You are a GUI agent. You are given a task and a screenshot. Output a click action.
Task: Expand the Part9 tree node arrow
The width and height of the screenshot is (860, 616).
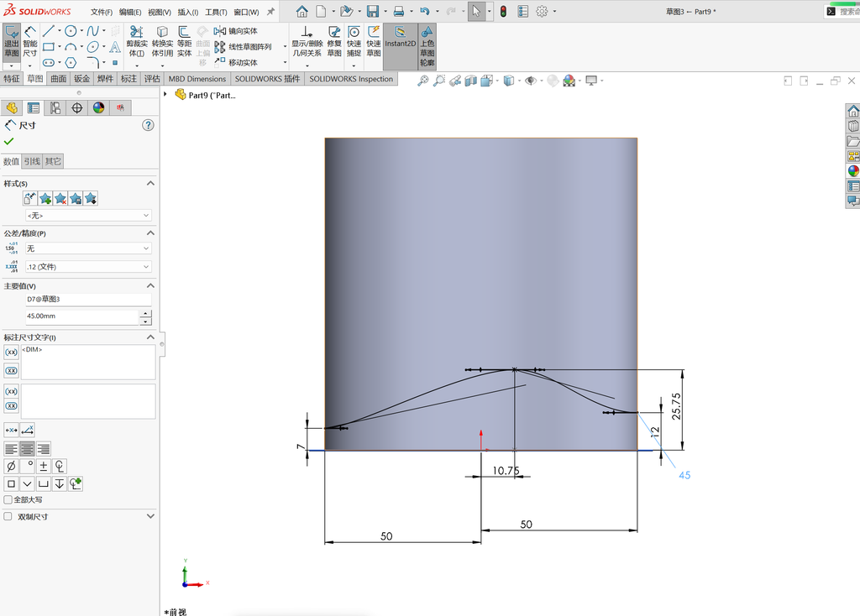click(x=165, y=95)
